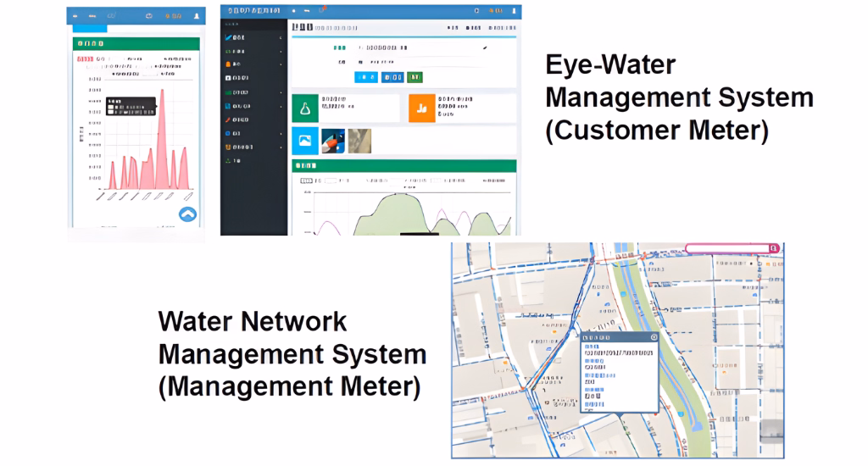Toggle the first legend box above the dashboard chart
The image size is (868, 466).
tap(306, 180)
